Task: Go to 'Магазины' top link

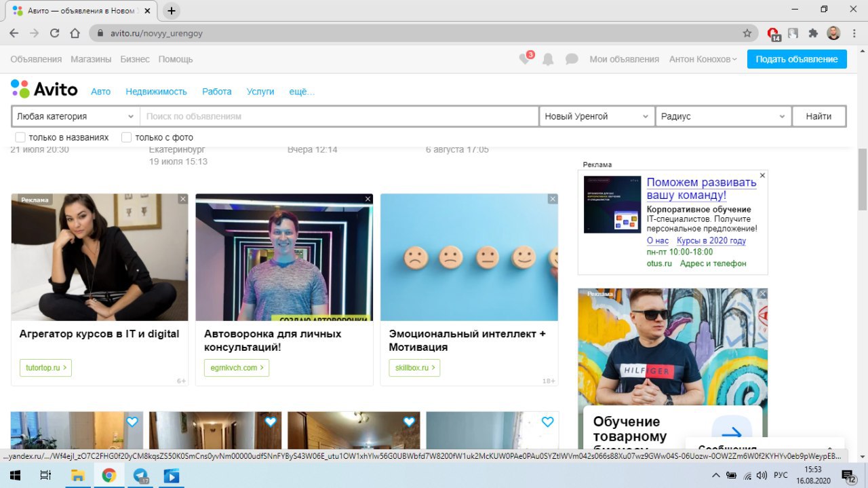Action: coord(91,59)
